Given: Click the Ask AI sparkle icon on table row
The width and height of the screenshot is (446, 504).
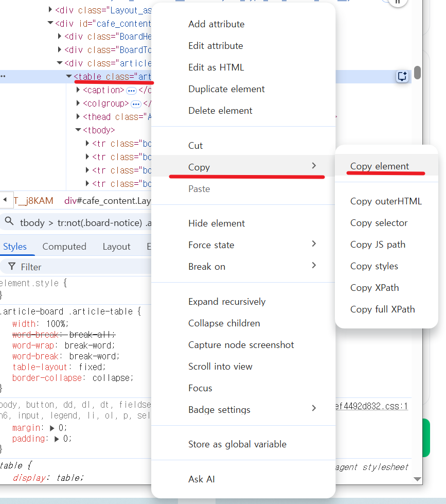Looking at the screenshot, I should pos(402,77).
